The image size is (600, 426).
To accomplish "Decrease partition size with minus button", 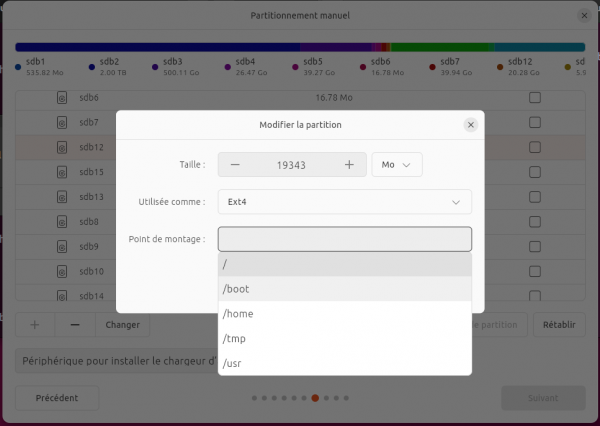I will (235, 165).
